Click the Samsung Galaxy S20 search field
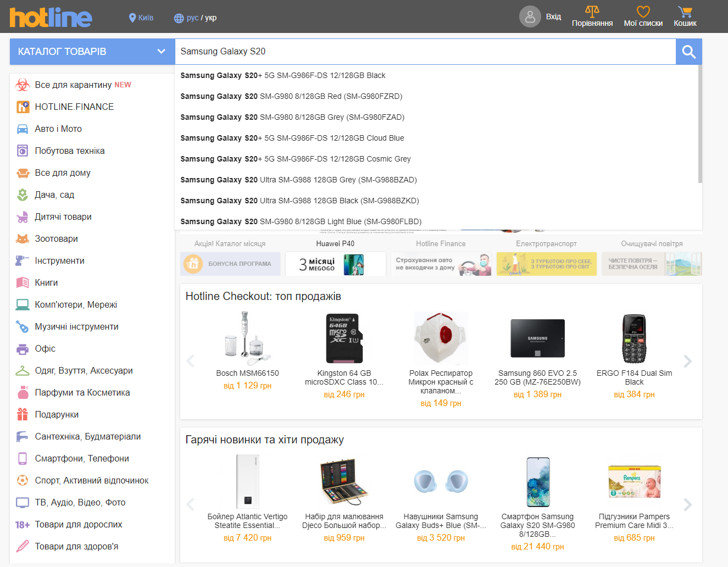This screenshot has height=567, width=728. coord(425,52)
